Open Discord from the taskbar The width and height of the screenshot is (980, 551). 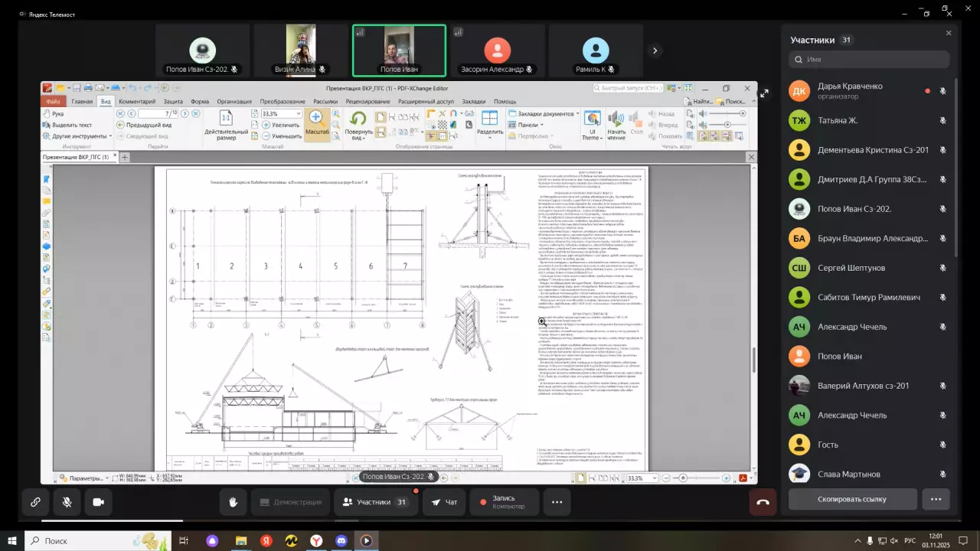pyautogui.click(x=341, y=541)
